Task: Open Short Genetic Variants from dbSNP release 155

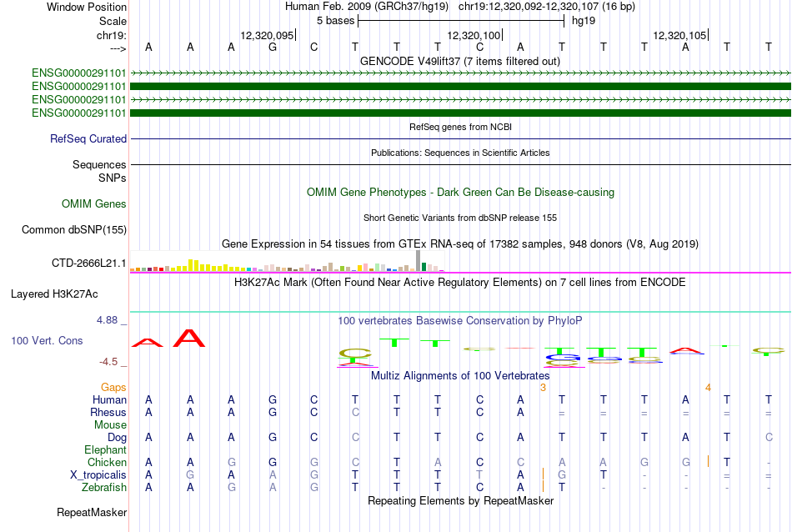Action: [x=460, y=218]
